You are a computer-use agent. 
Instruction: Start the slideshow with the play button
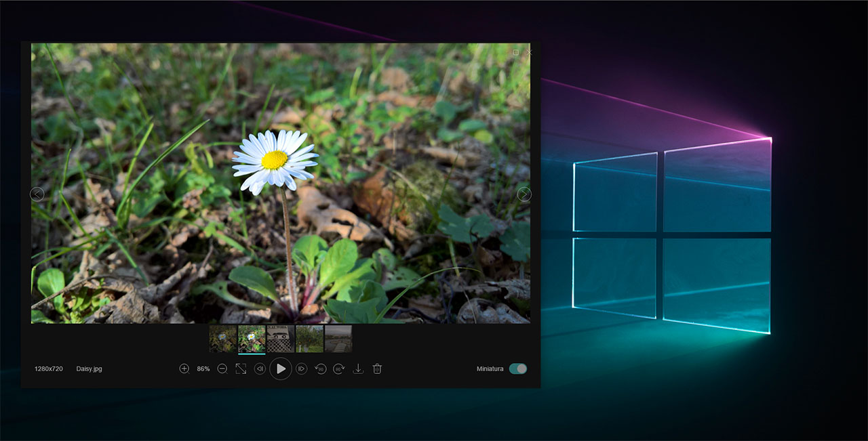(281, 369)
